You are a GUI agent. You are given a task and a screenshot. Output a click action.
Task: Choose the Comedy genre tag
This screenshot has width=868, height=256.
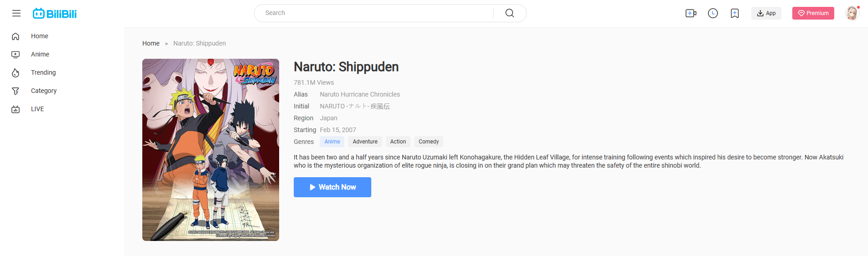(428, 142)
